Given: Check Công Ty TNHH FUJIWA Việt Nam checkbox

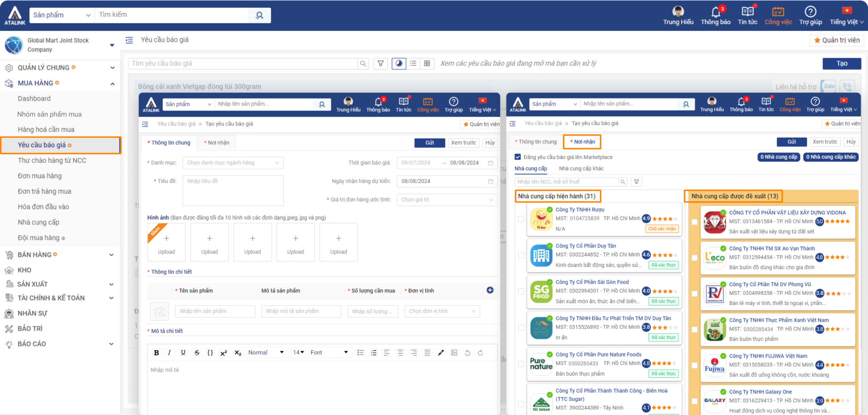Looking at the screenshot, I should click(694, 365).
